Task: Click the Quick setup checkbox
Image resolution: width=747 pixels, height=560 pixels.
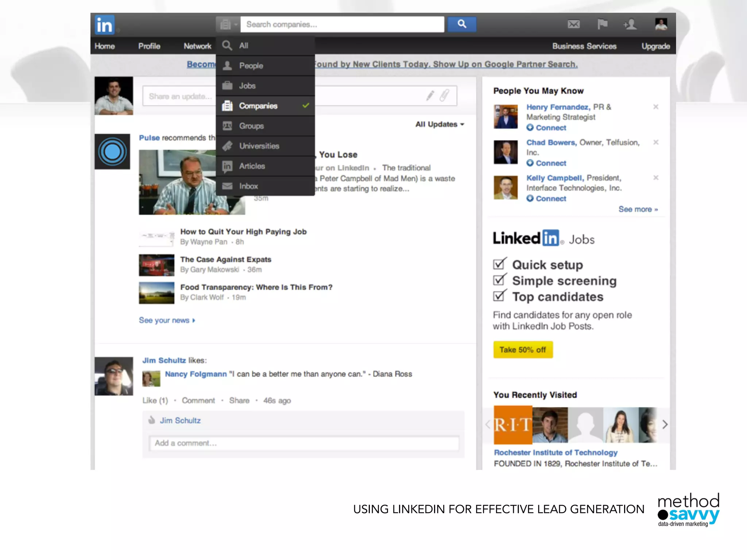Action: (500, 263)
